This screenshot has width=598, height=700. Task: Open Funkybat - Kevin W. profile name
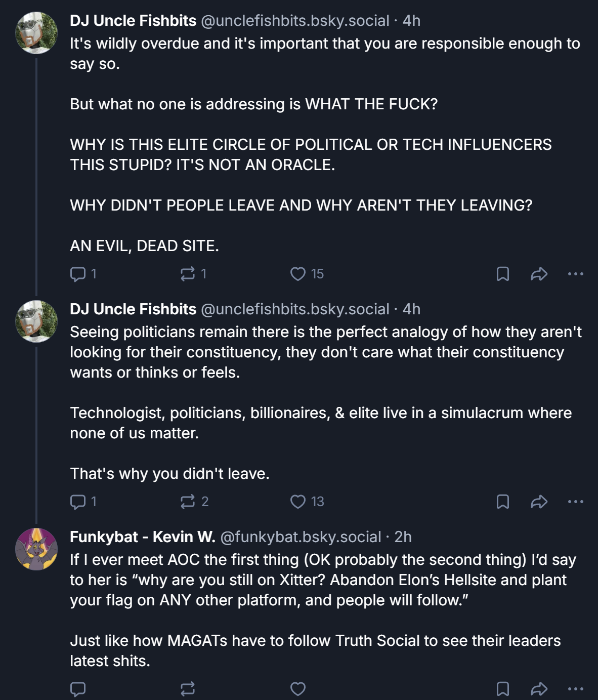142,537
